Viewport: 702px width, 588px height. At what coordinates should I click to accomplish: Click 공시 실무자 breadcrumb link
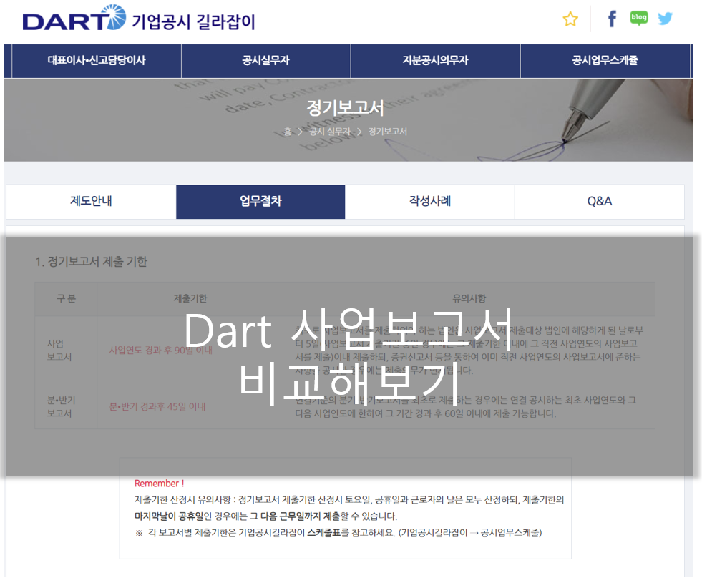tap(330, 132)
